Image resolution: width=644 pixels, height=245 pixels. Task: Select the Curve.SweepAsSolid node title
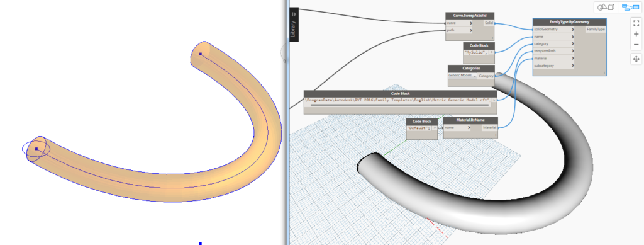[x=470, y=15]
